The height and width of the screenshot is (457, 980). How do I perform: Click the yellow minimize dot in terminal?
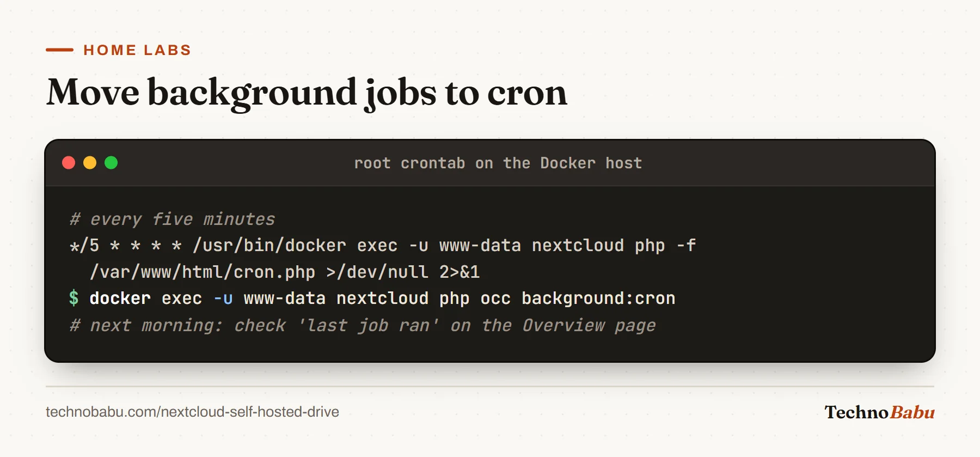coord(90,163)
